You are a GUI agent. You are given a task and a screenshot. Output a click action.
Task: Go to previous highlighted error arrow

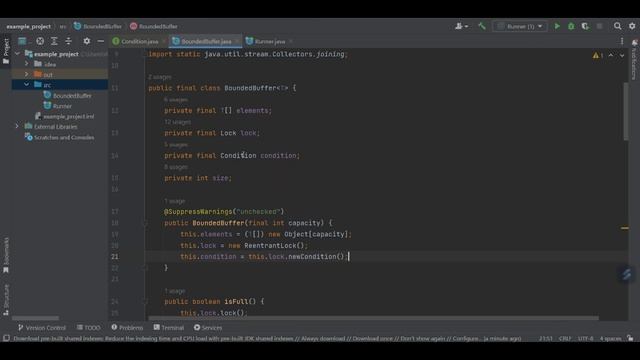point(611,55)
